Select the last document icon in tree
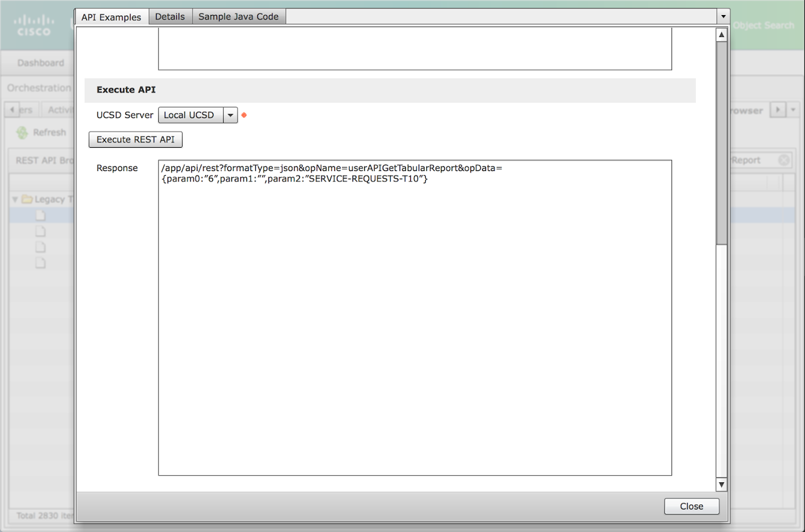Screen dimensions: 805x532 (40, 263)
